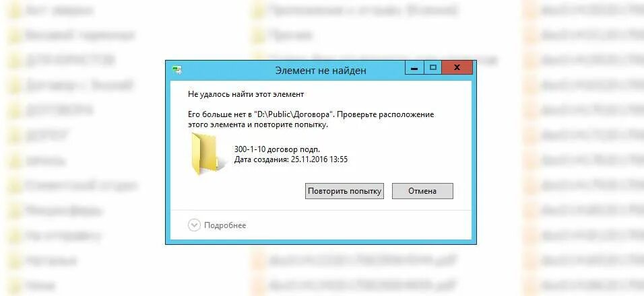Click the "Элемент не найден" title text
Screen dimensions: 644x296
[321, 71]
